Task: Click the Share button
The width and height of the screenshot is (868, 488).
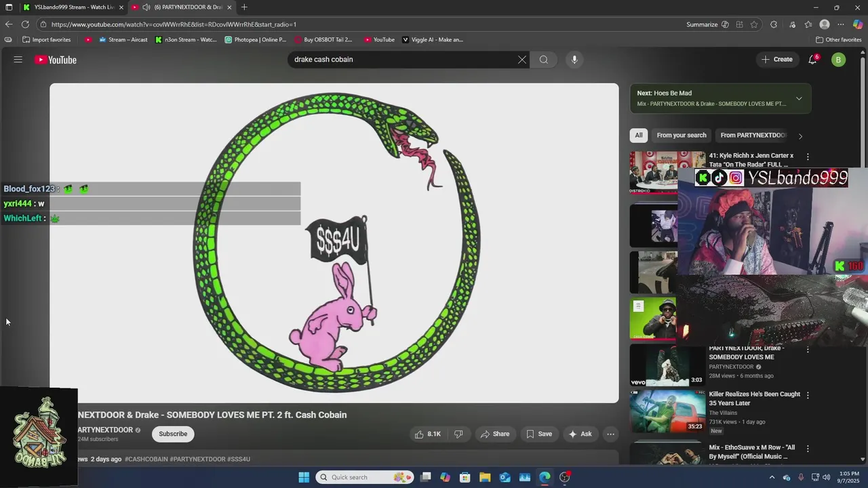Action: (x=494, y=434)
